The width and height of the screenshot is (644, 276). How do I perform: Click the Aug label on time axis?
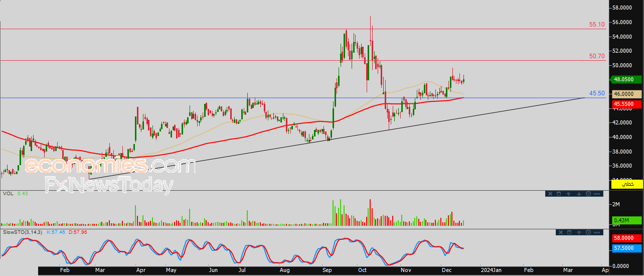pos(284,270)
